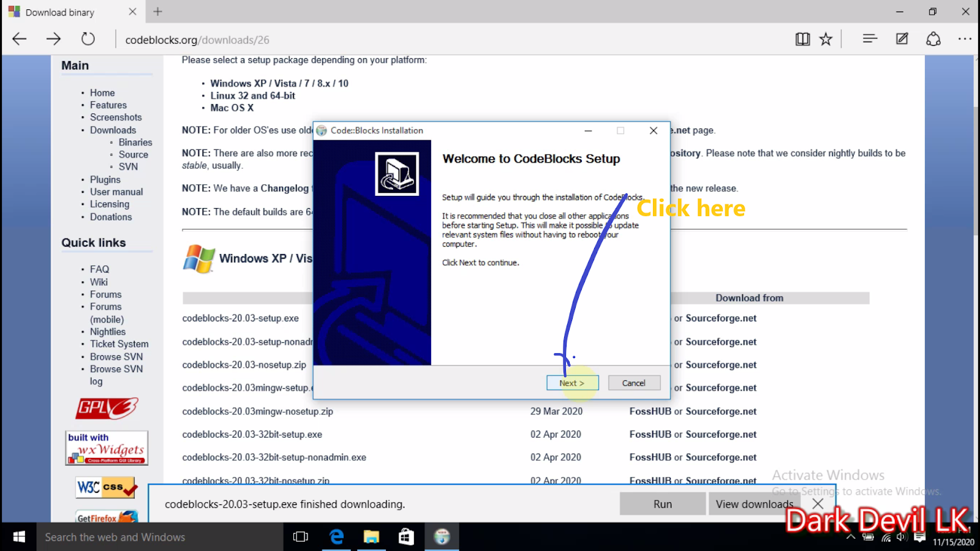
Task: Open Donations link in sidebar
Action: pos(111,217)
